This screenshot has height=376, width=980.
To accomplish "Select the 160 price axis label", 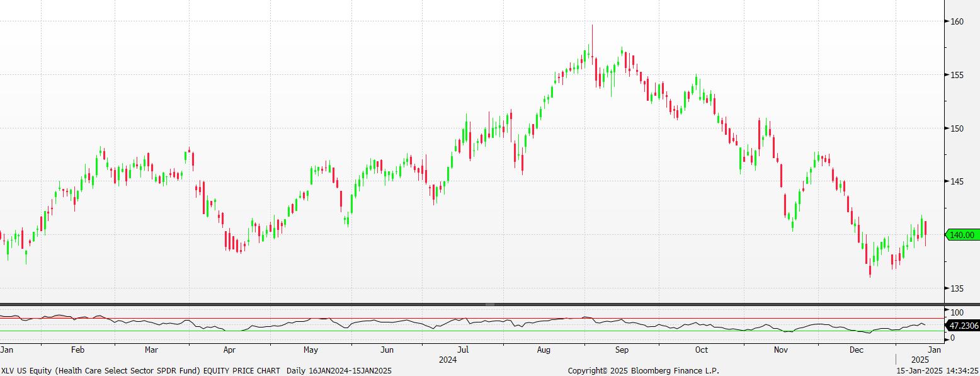I will click(957, 21).
